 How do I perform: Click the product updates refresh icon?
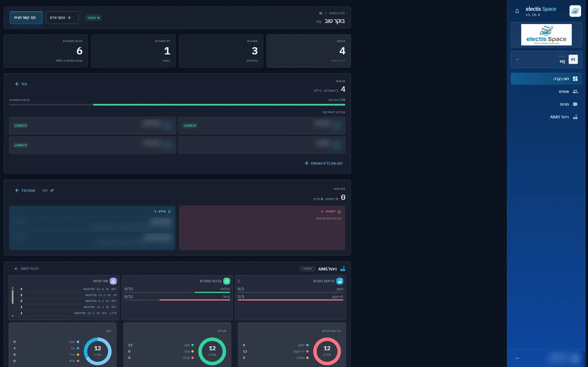pos(227,281)
